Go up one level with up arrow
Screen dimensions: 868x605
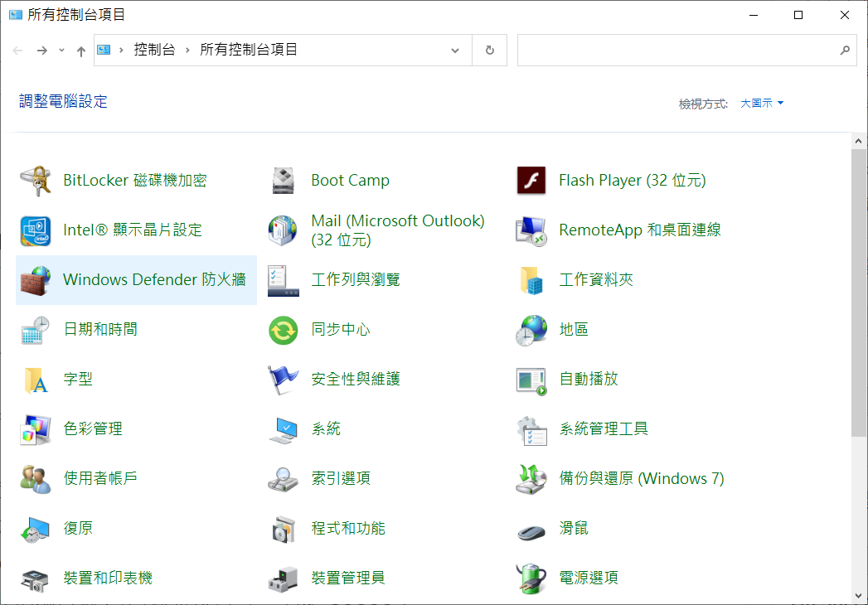81,51
